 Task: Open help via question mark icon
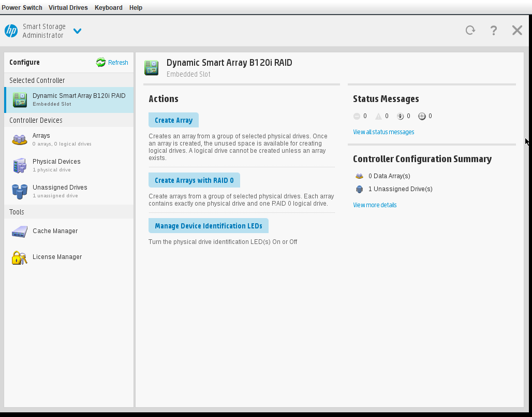click(494, 31)
